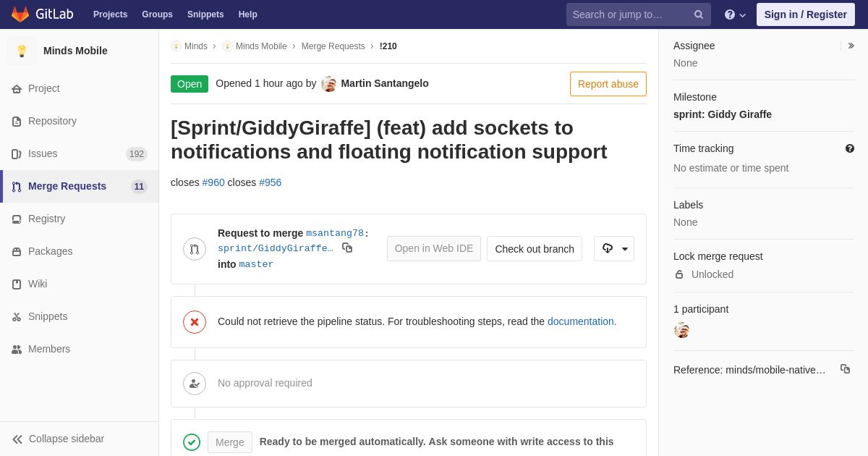The width and height of the screenshot is (868, 456).
Task: Click the green ready-to-merge check icon
Action: [192, 442]
